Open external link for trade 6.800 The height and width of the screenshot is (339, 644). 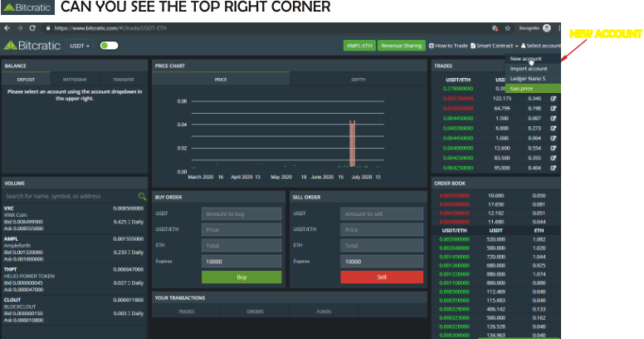click(554, 128)
